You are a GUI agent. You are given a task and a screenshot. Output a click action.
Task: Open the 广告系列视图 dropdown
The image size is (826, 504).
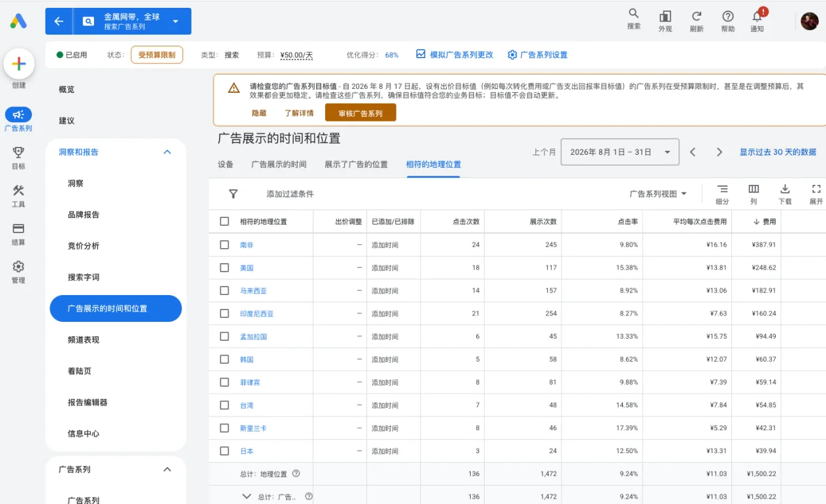(x=658, y=194)
